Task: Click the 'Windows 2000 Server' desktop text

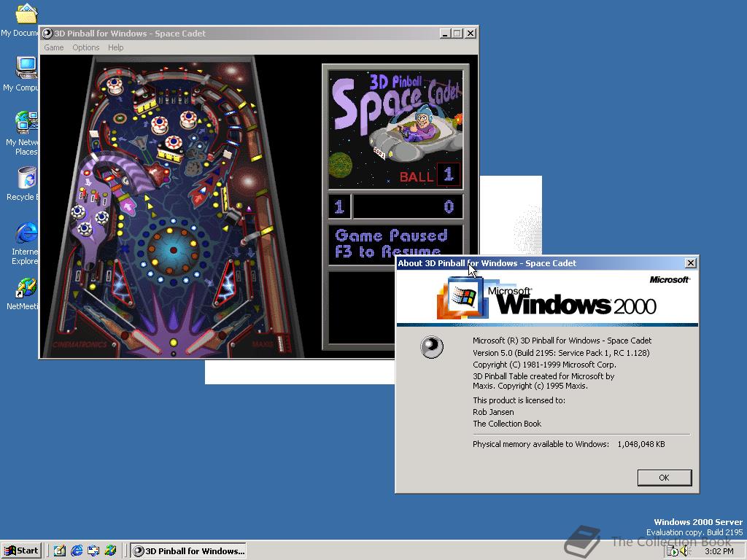Action: (x=698, y=522)
